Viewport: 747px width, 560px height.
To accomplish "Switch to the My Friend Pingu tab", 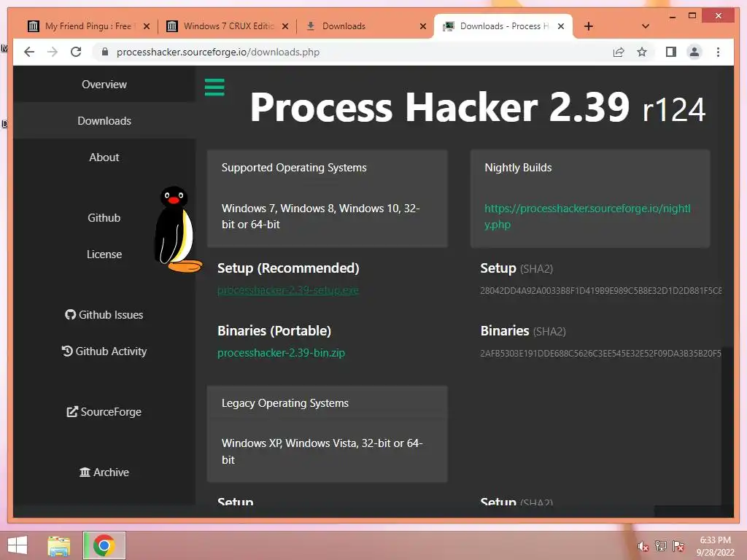I will [x=88, y=26].
